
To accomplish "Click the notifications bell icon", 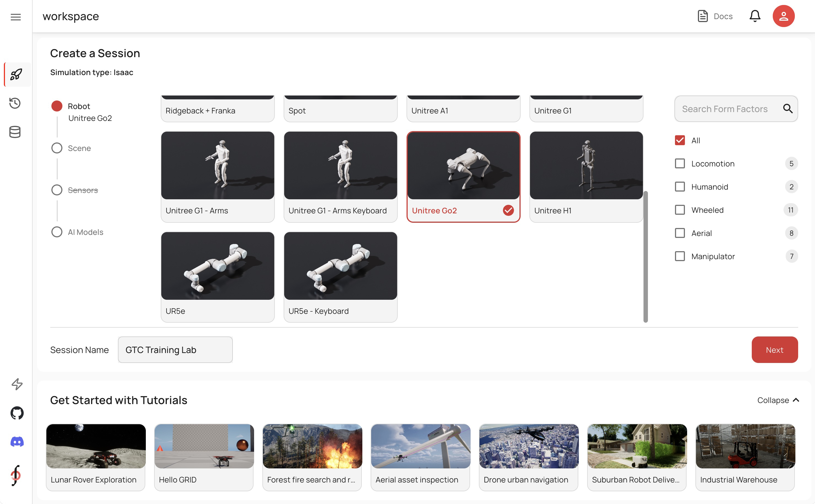I will (755, 16).
